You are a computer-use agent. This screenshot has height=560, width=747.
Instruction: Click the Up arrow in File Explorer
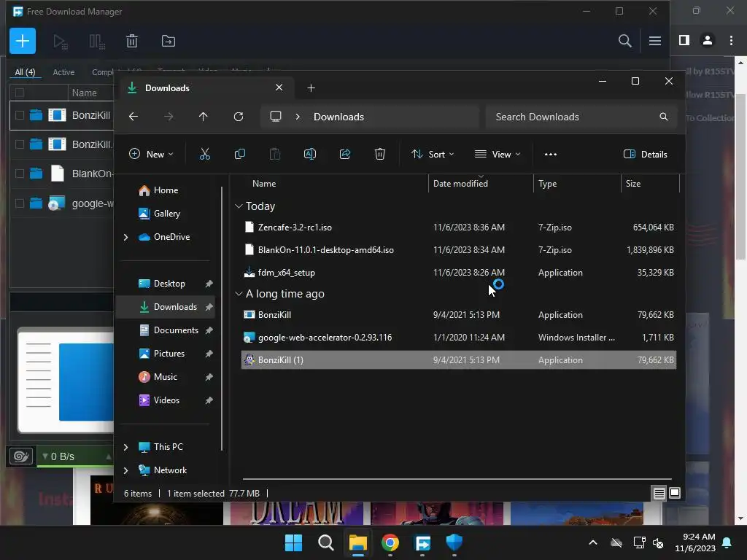coord(204,117)
